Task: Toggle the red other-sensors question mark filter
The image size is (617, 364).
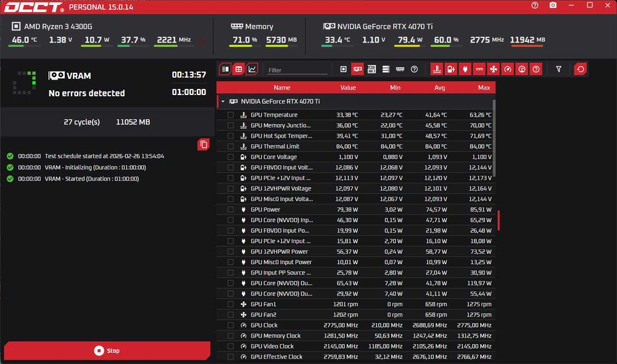Action: click(536, 69)
